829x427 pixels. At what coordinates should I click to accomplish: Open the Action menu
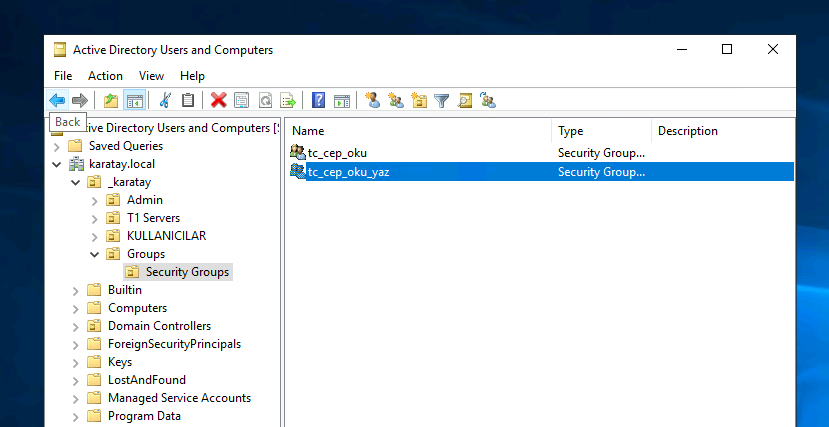point(105,76)
